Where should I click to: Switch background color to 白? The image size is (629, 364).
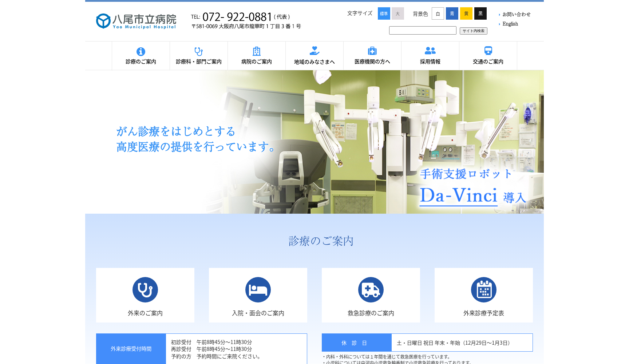click(x=438, y=13)
